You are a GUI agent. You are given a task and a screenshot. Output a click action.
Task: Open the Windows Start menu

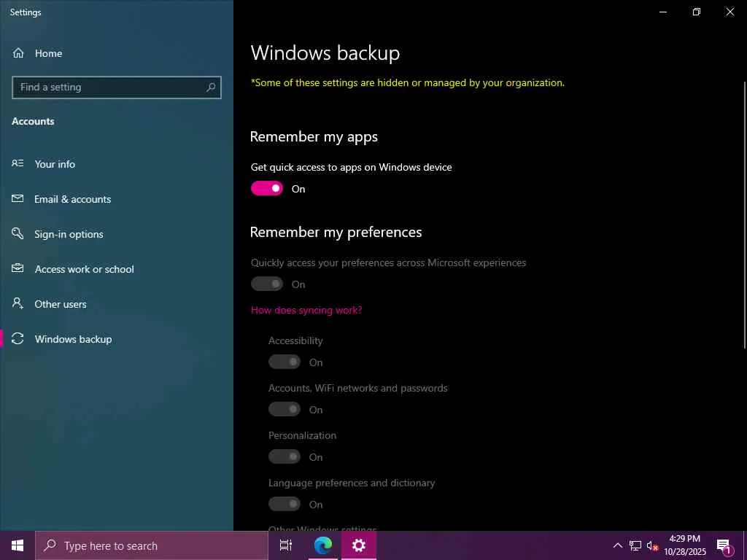tap(18, 545)
